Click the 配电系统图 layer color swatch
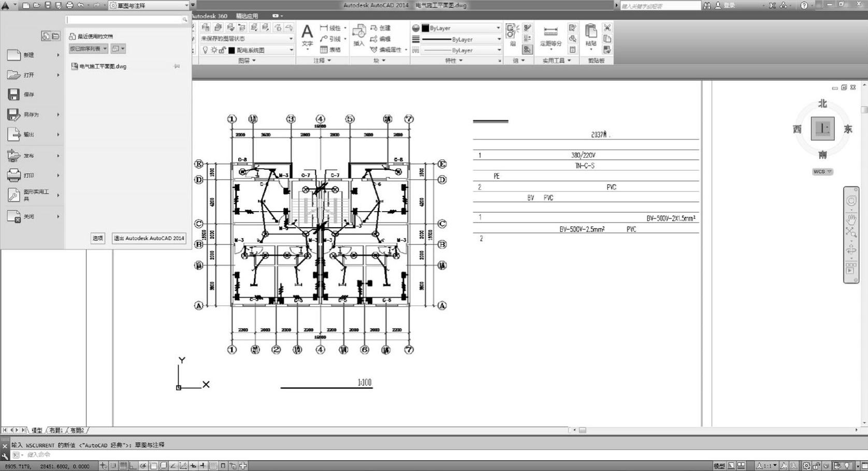 pos(232,50)
